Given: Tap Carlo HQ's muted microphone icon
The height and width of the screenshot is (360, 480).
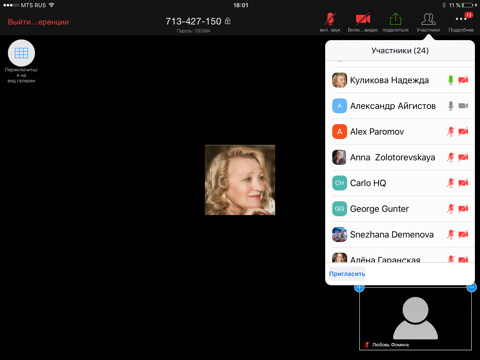Looking at the screenshot, I should coord(451,183).
